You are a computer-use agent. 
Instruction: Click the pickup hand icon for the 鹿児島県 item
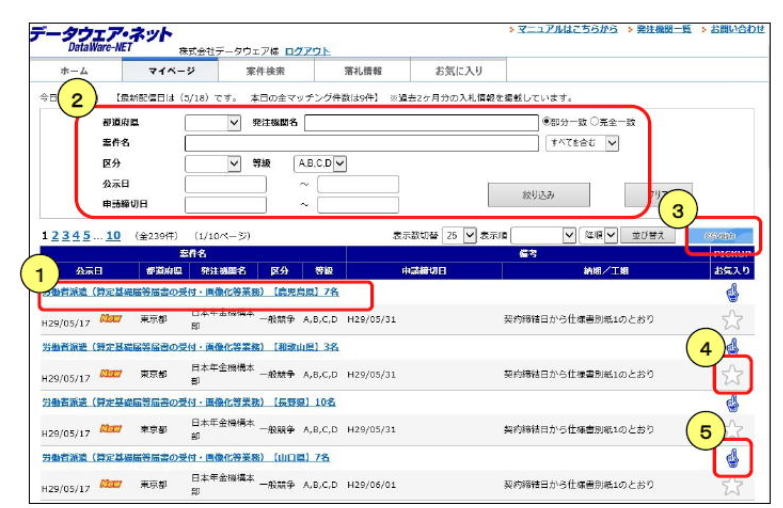(733, 293)
